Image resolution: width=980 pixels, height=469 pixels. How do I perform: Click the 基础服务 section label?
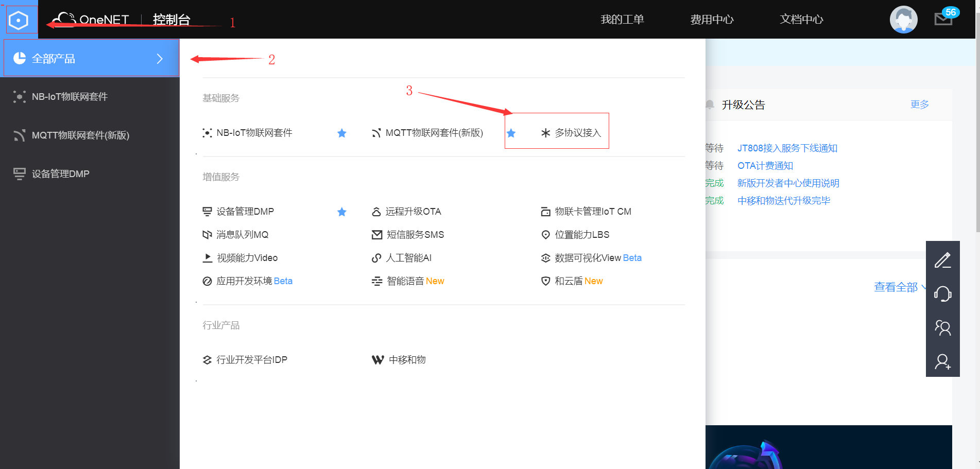(x=221, y=98)
